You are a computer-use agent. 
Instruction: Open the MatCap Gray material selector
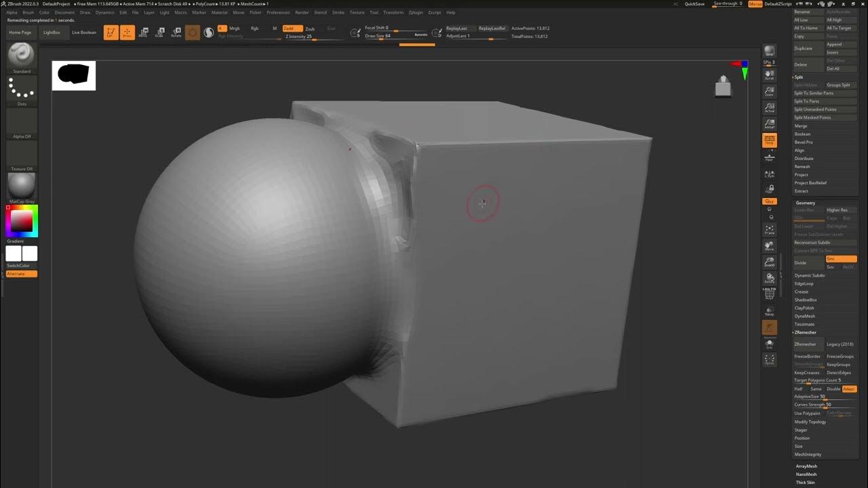(22, 187)
